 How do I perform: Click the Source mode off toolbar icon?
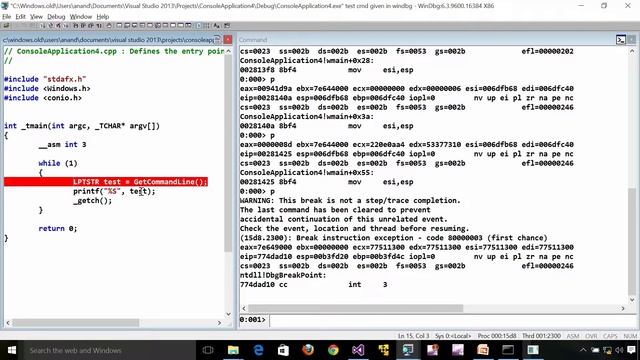tap(207, 26)
